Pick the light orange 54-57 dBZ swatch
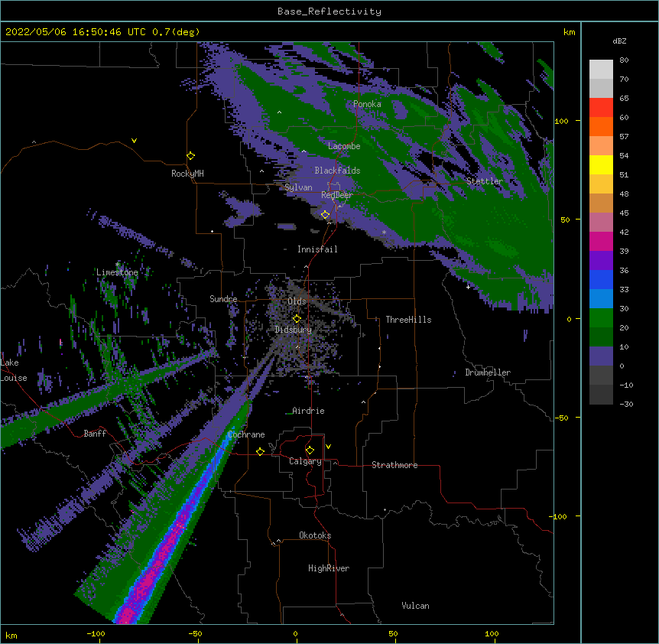Image resolution: width=659 pixels, height=644 pixels. (601, 146)
